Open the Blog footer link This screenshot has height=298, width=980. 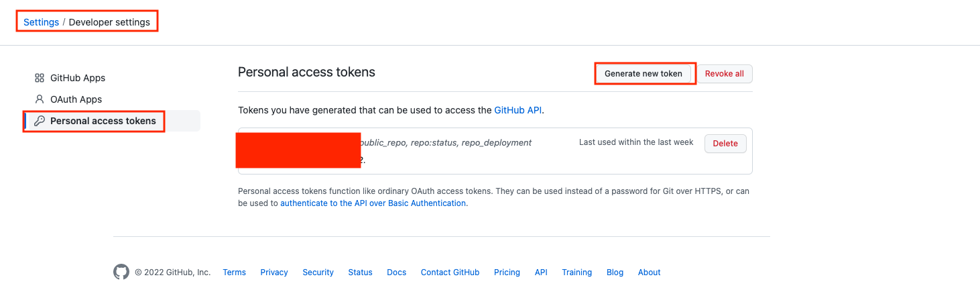point(615,272)
